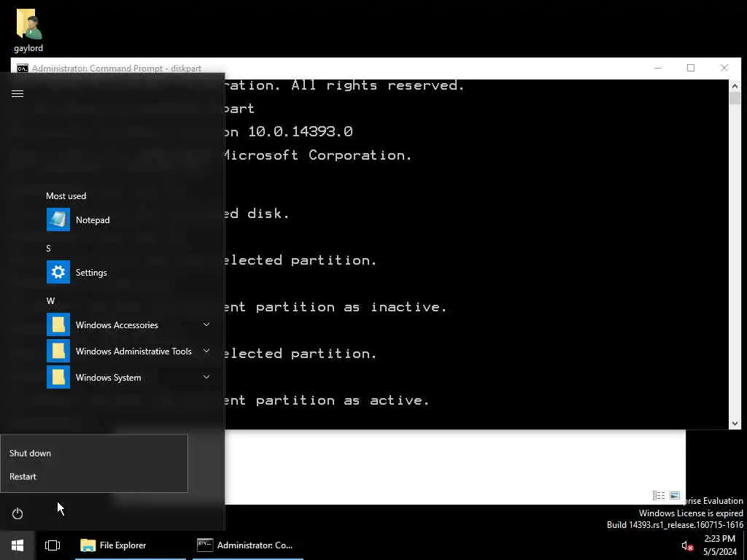Switch to Administrator Command Prompt taskbar item
The image size is (747, 560).
248,545
